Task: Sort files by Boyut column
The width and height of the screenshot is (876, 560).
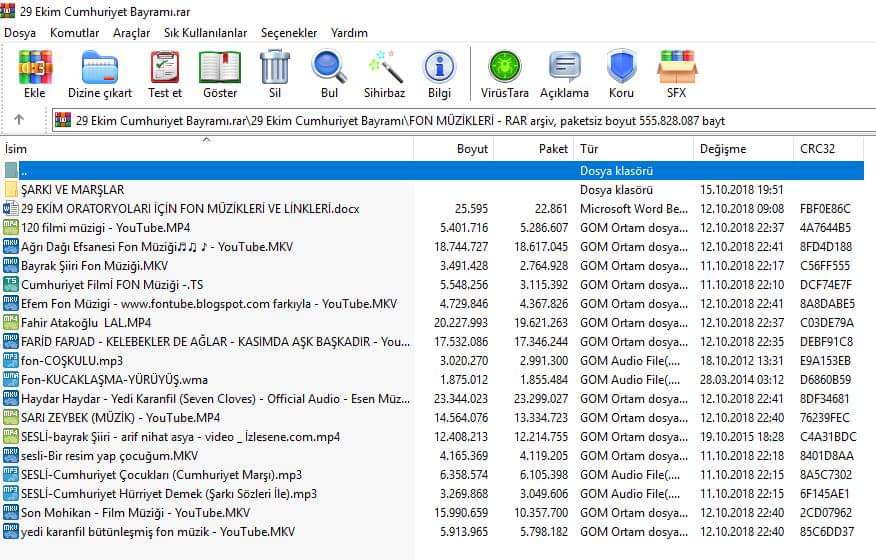Action: tap(472, 149)
